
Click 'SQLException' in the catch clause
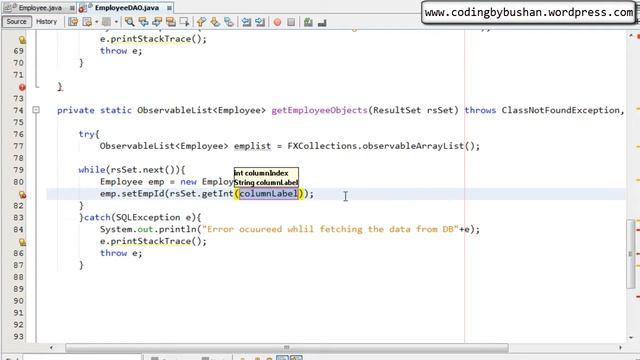click(x=149, y=217)
